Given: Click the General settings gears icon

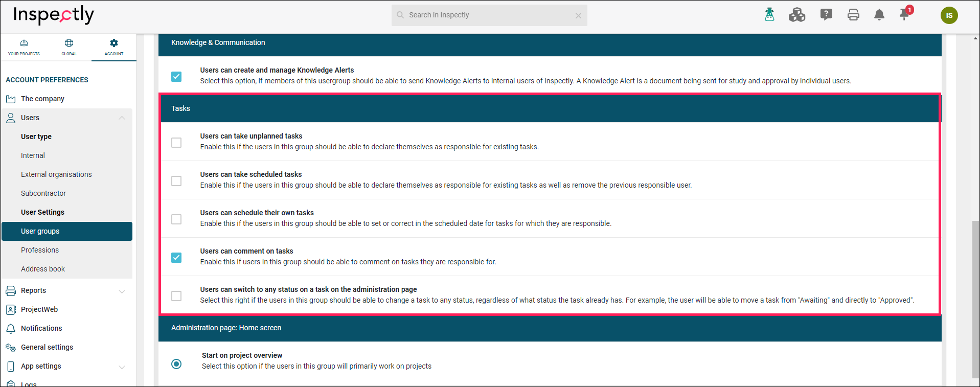Looking at the screenshot, I should click(x=11, y=347).
